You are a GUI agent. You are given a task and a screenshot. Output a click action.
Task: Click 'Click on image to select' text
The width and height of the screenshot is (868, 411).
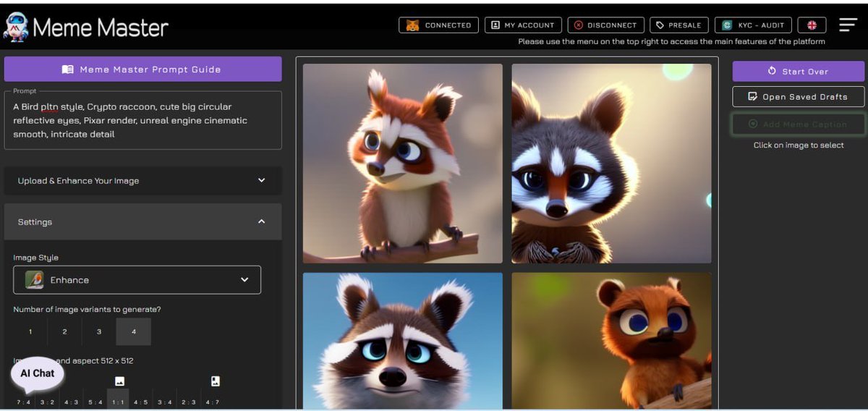(x=799, y=145)
